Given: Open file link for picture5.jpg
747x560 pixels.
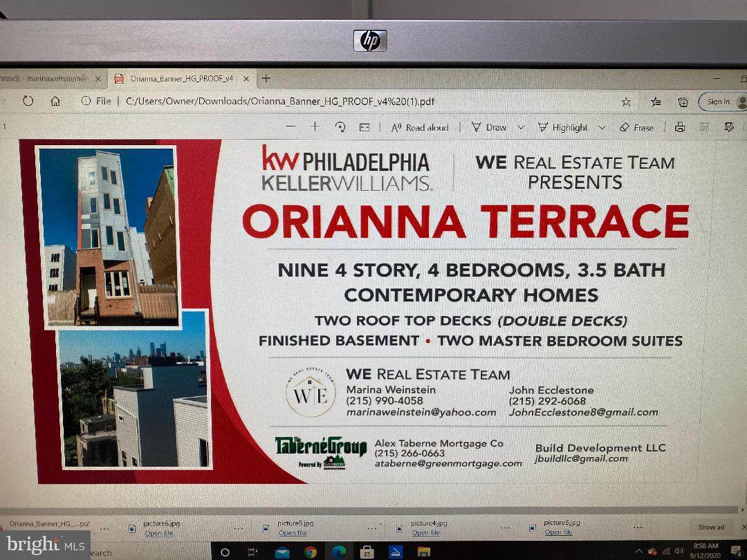Looking at the screenshot, I should (x=293, y=533).
